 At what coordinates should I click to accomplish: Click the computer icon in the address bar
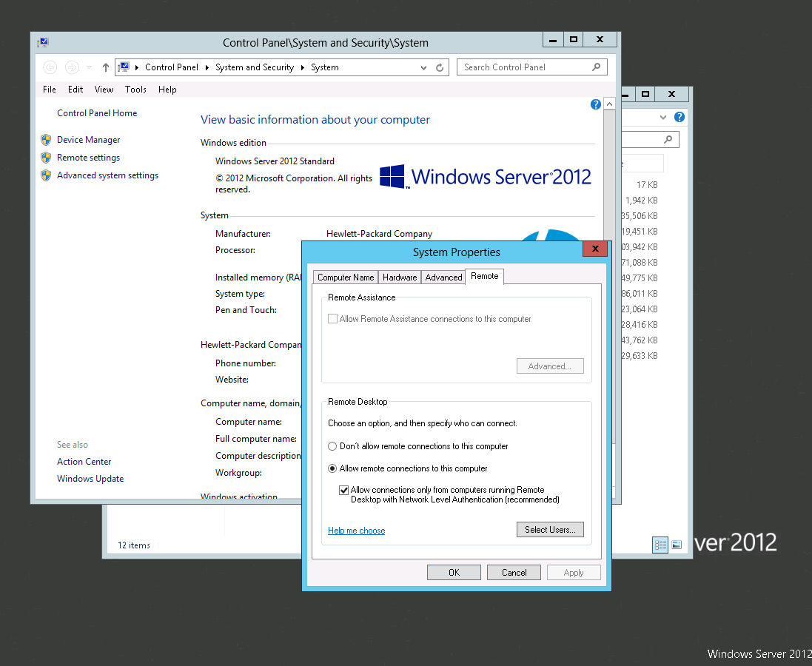pos(124,67)
